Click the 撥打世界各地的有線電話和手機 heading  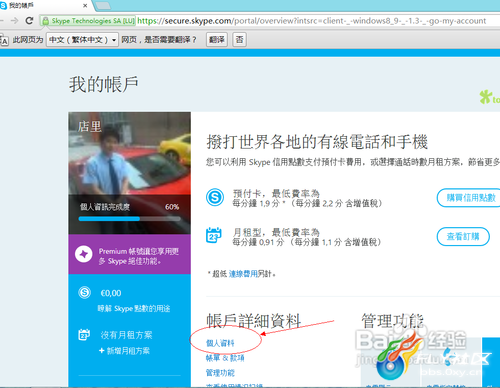[317, 142]
